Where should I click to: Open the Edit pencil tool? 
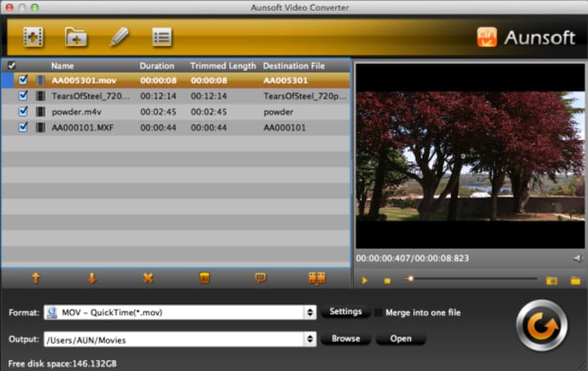tap(119, 37)
